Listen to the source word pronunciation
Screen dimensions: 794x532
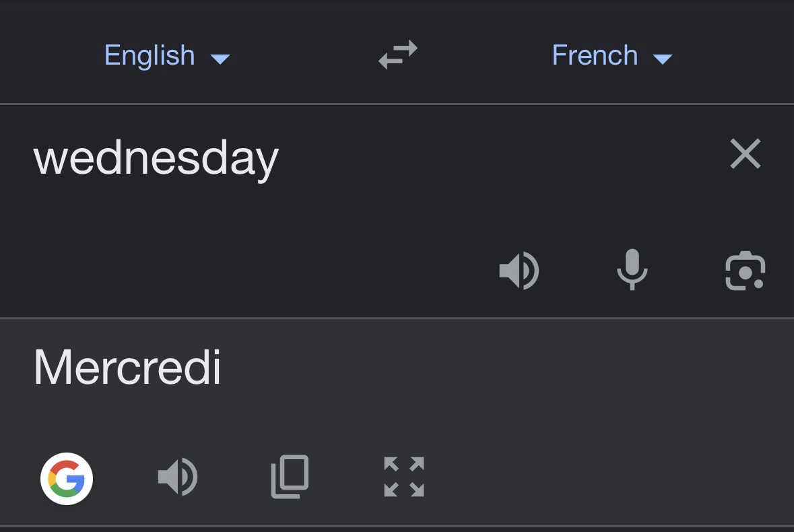(x=519, y=271)
